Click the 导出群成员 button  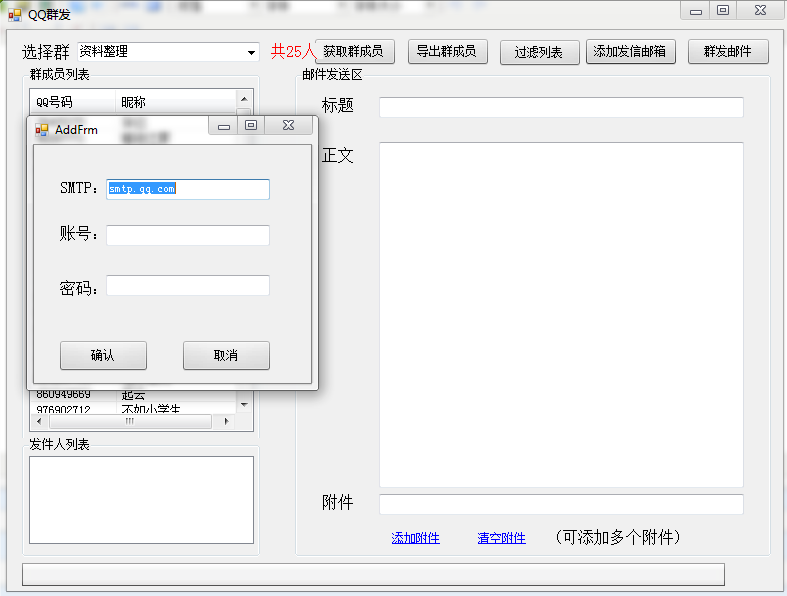pos(448,52)
